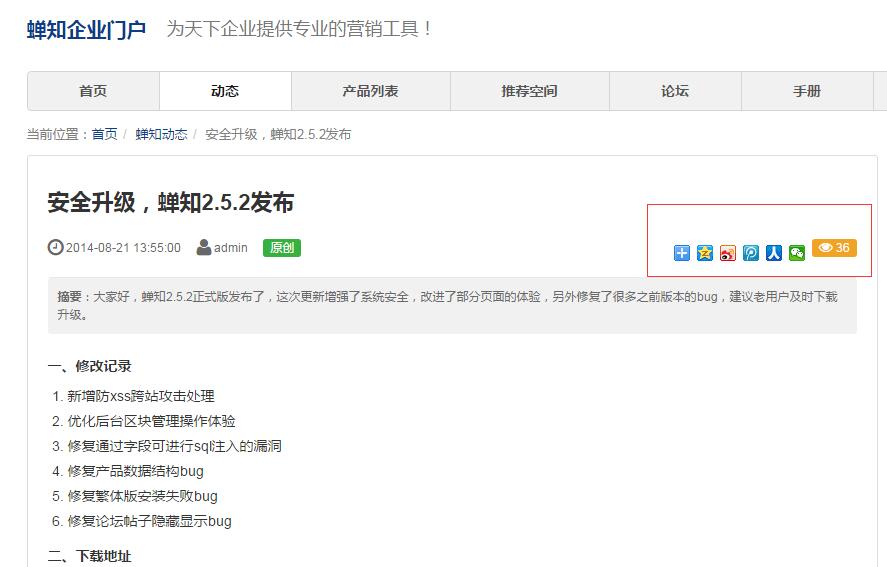Share the article to Sina Weibo
887x567 pixels.
pos(727,253)
